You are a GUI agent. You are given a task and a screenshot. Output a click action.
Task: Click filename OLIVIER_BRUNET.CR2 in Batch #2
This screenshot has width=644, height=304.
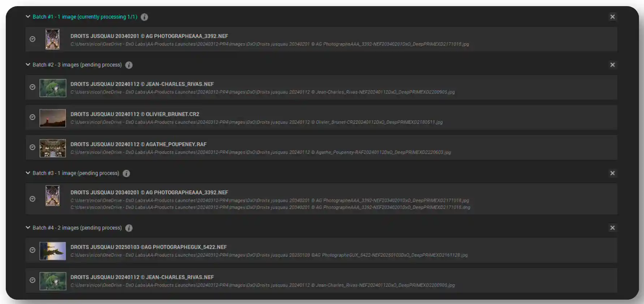coord(135,114)
